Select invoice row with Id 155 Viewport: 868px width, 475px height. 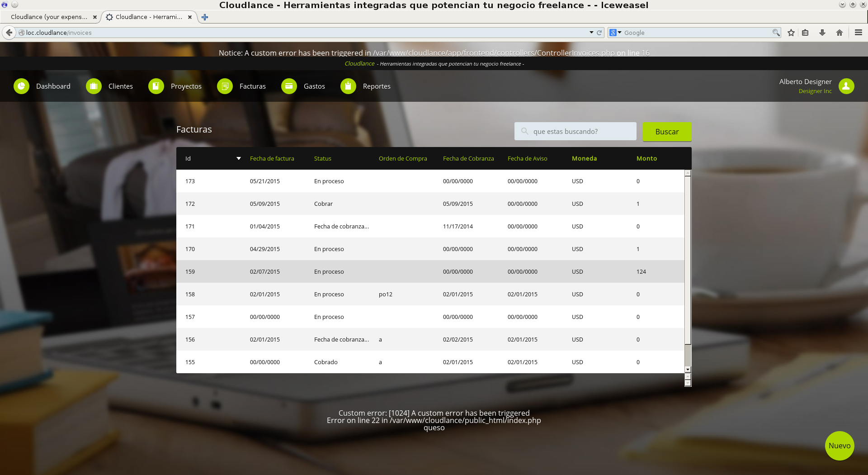point(430,362)
